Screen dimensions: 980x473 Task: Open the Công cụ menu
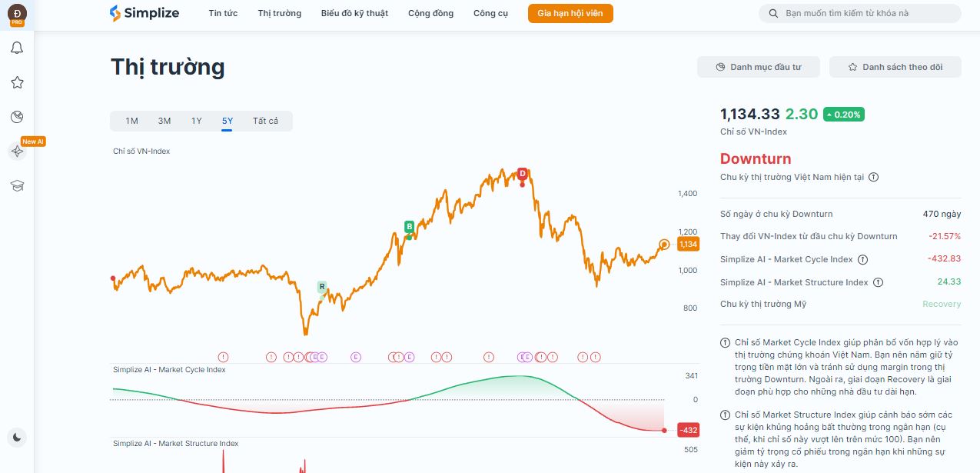coord(490,13)
